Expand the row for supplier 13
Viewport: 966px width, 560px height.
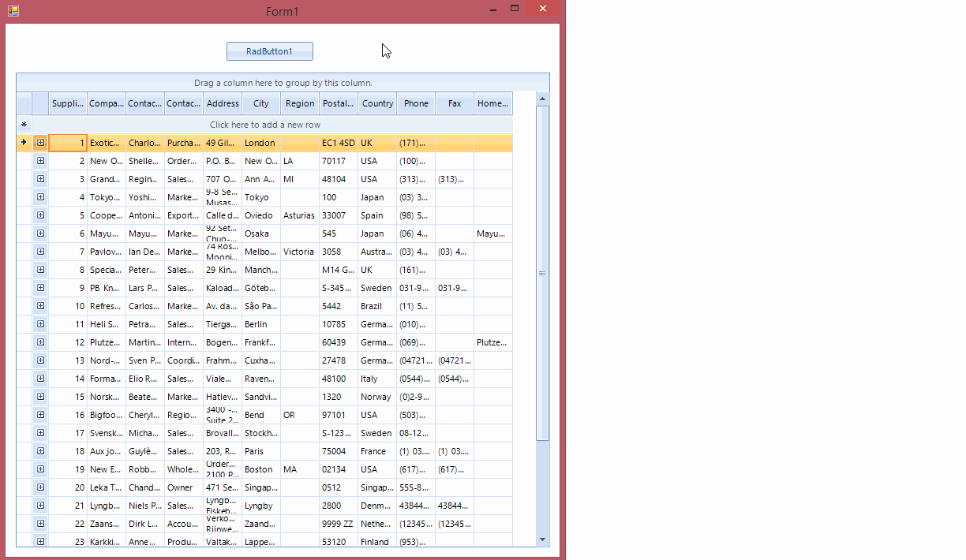pos(40,360)
